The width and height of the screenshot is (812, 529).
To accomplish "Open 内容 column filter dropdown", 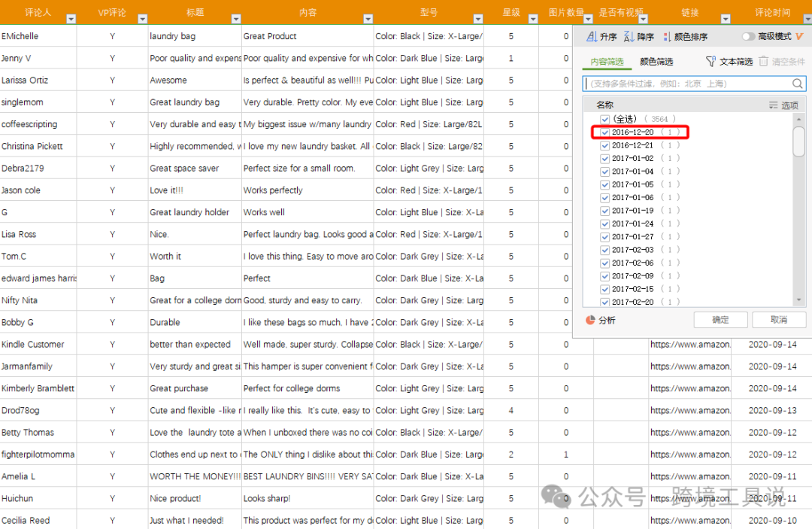I will (x=368, y=19).
